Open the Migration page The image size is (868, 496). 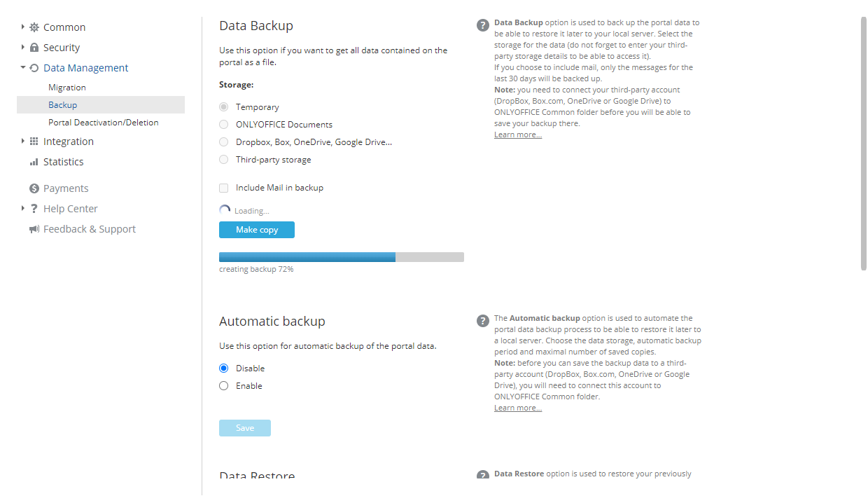click(66, 87)
